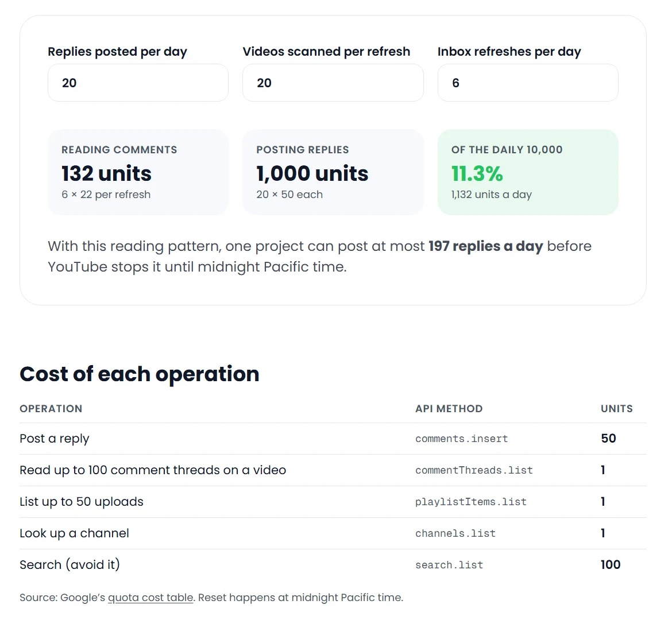This screenshot has width=672, height=620.
Task: Click the Inbox refreshes per day input
Action: click(x=528, y=83)
